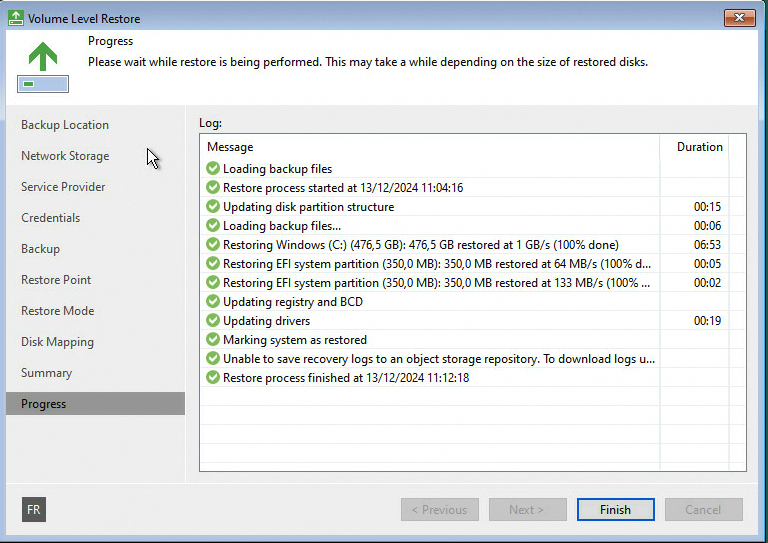Open the Credentials step in sidebar

point(50,218)
